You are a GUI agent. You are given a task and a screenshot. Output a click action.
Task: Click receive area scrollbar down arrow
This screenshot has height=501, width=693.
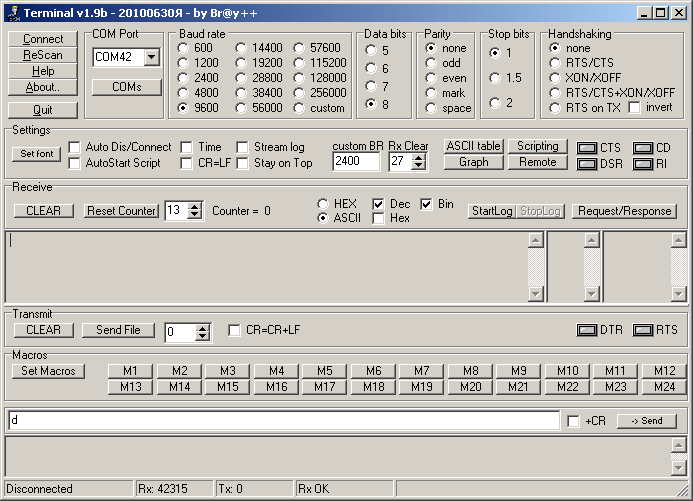[x=536, y=294]
